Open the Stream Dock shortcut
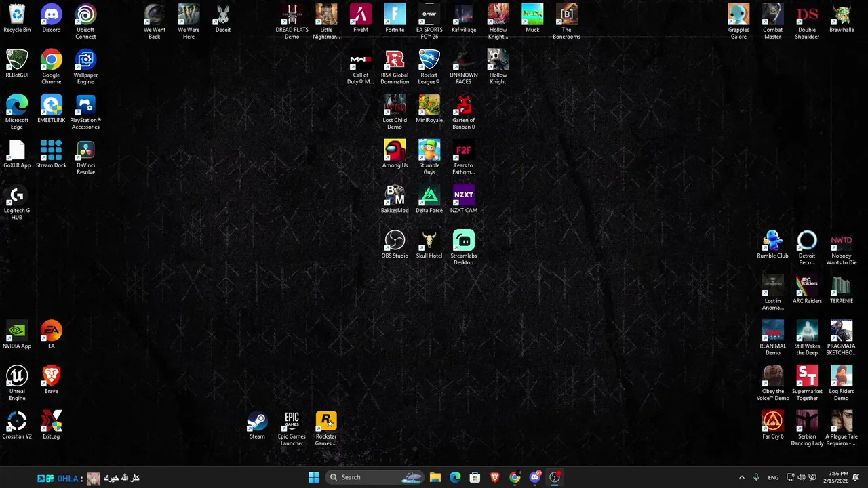Image resolution: width=868 pixels, height=488 pixels. coord(52,155)
